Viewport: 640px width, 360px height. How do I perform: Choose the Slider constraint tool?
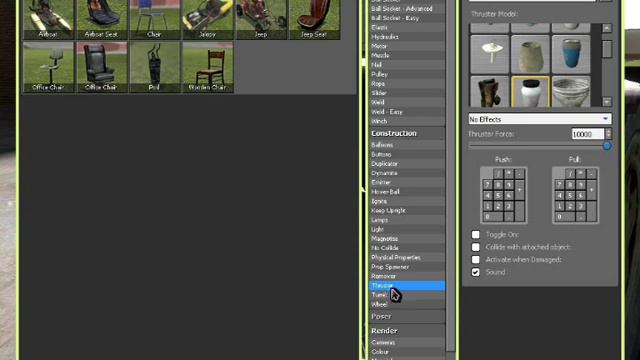(x=407, y=93)
